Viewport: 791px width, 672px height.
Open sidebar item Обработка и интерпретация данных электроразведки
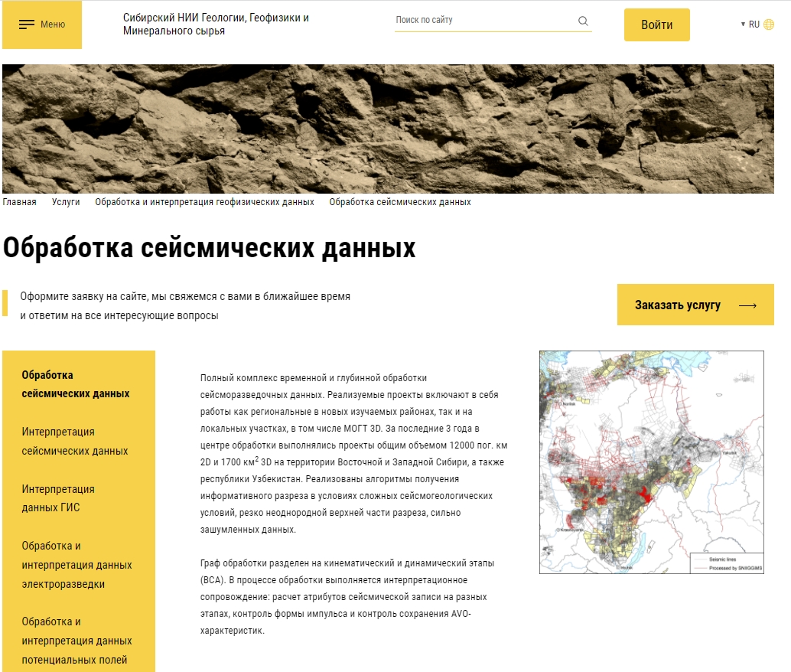coord(76,565)
